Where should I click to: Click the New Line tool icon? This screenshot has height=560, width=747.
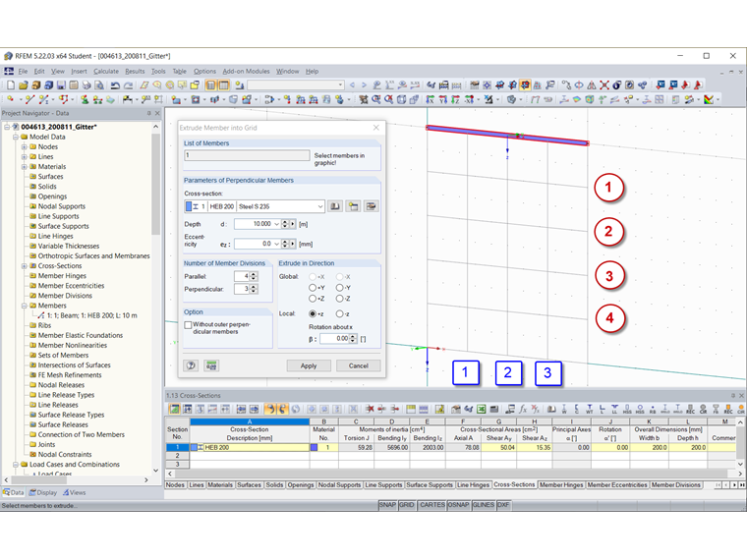click(29, 99)
